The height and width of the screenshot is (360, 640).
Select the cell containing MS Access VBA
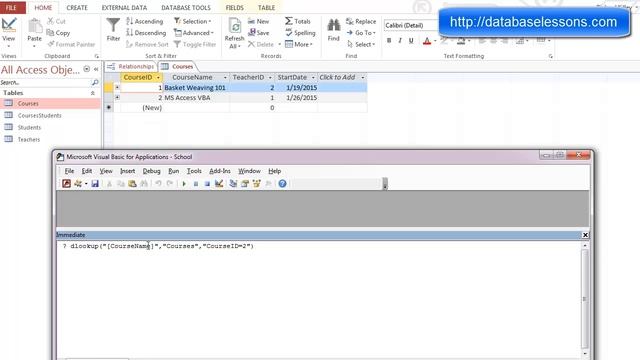[x=196, y=98]
